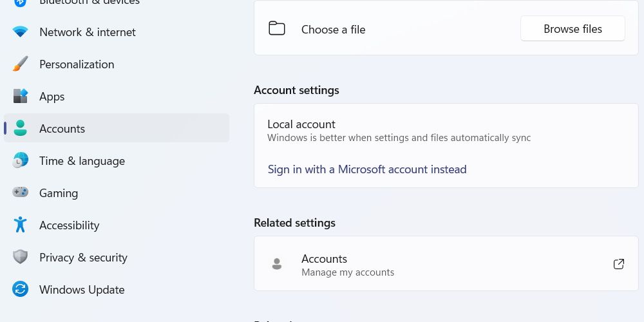Select the Accounts item in the sidebar
Viewport: 644px width, 322px height.
[62, 129]
